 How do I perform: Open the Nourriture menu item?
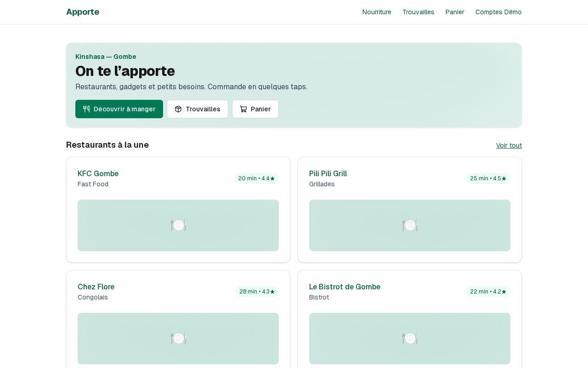tap(377, 12)
